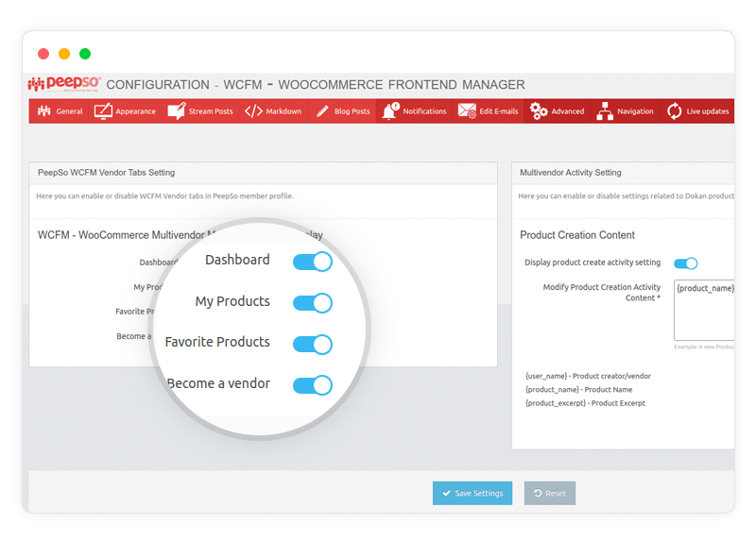Click the Multivendor Activity Setting heading

[x=571, y=173]
